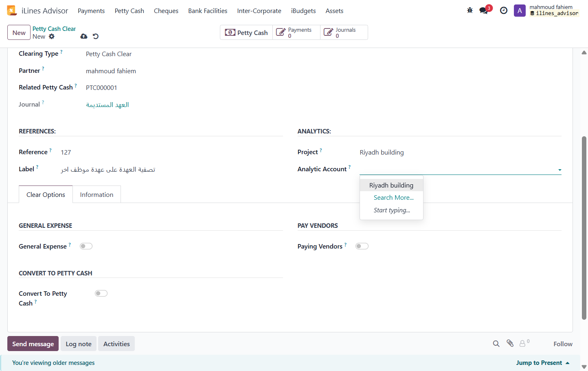The image size is (588, 371).
Task: Open the gear actions menu beside New
Action: tap(52, 36)
